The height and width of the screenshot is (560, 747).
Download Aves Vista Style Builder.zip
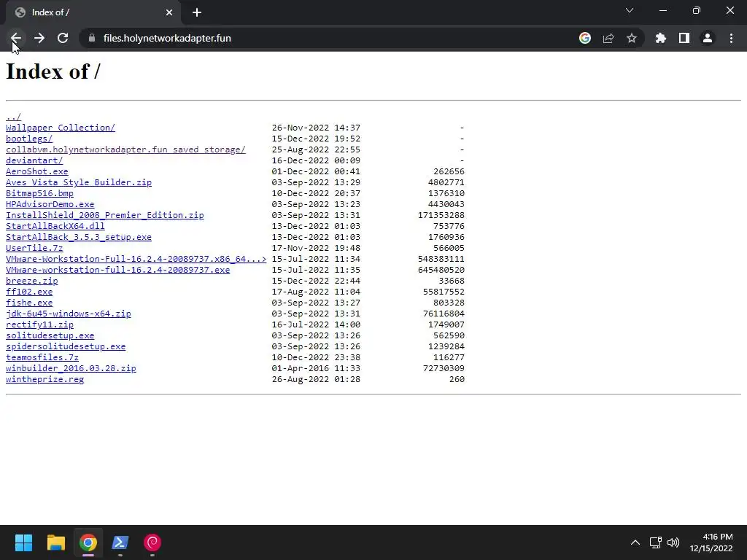(79, 182)
